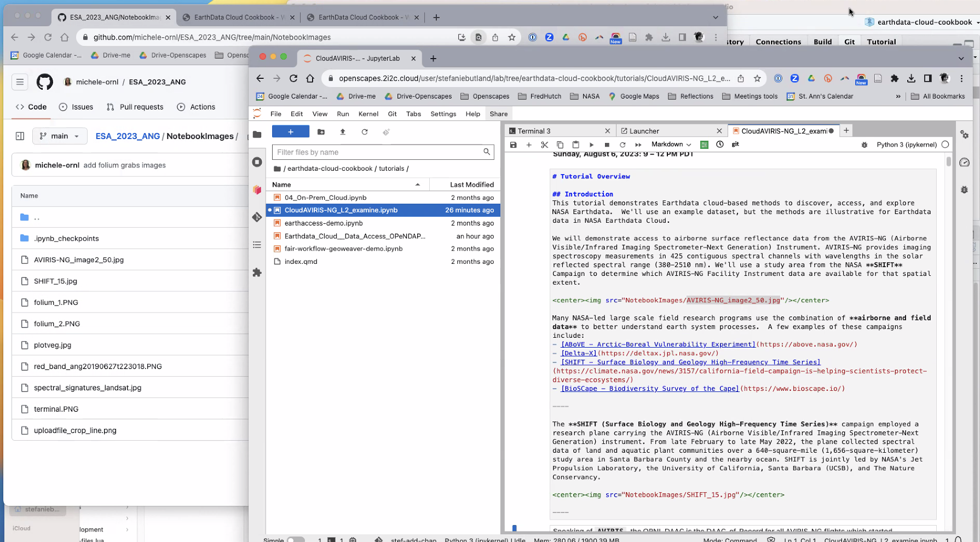The height and width of the screenshot is (542, 980).
Task: Open the Extension Manager puzzle icon
Action: 257,272
